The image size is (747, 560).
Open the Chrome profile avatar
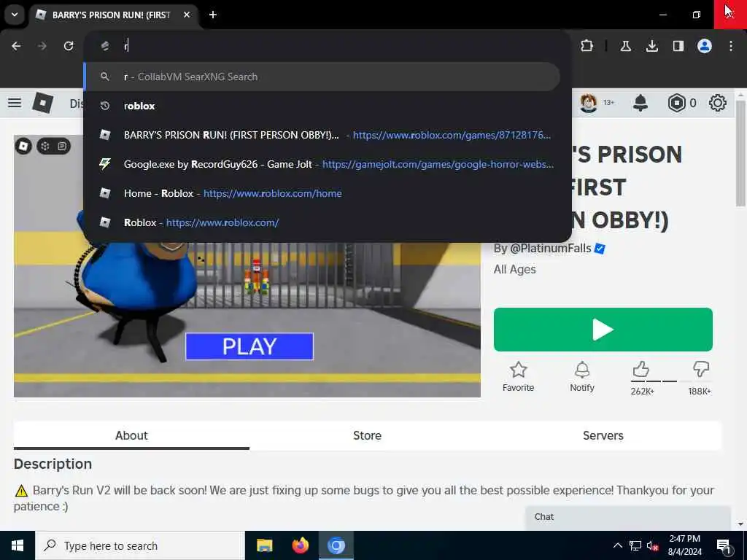(x=705, y=46)
